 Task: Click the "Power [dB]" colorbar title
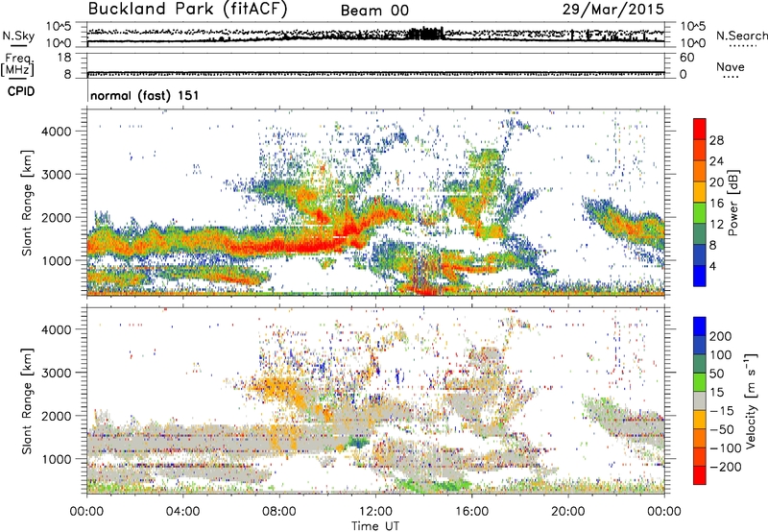[732, 203]
